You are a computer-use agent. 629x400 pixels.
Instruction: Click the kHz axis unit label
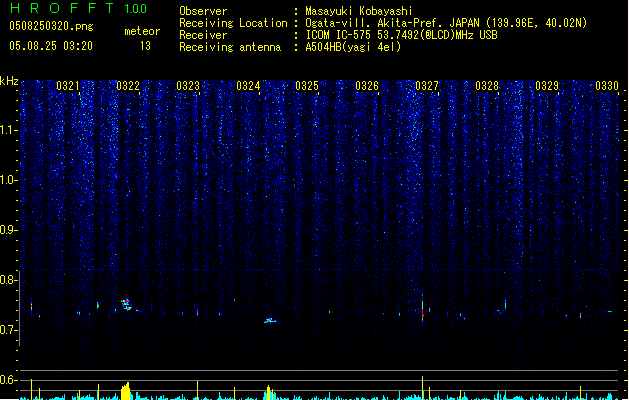point(9,81)
